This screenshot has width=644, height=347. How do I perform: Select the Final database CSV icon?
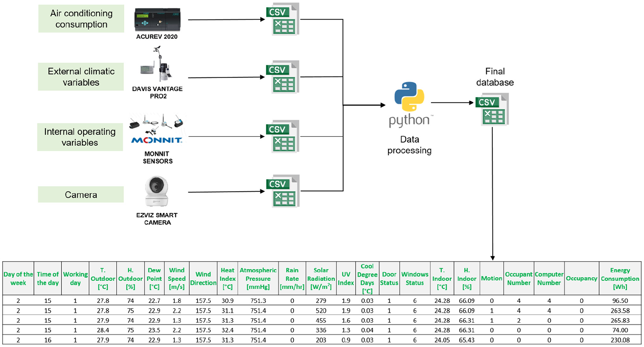click(x=492, y=110)
